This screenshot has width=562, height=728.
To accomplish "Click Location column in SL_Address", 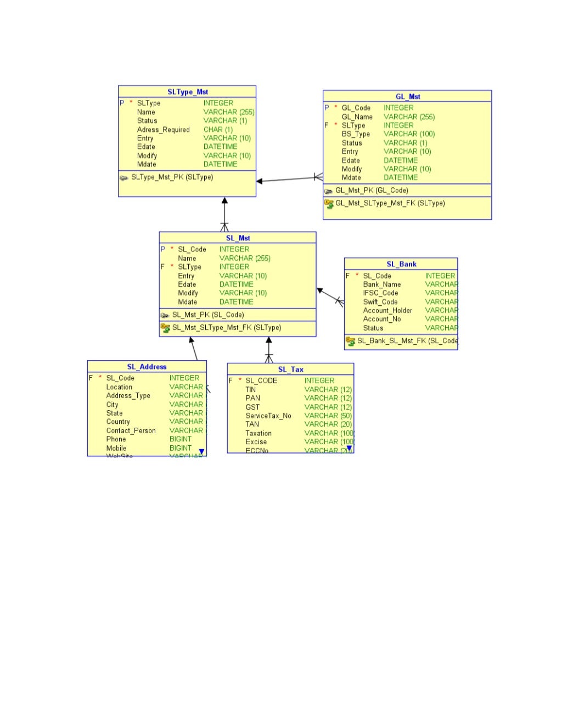I will (x=119, y=388).
